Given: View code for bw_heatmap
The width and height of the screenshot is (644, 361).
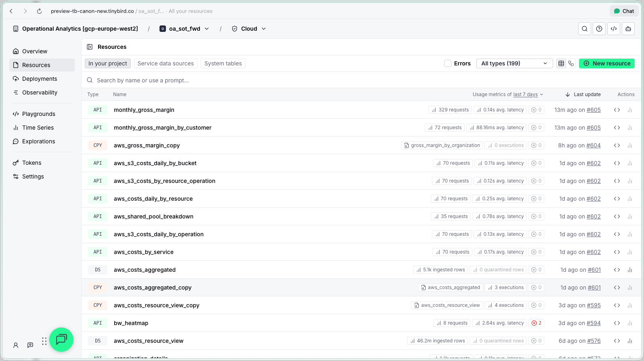Looking at the screenshot, I should point(617,323).
